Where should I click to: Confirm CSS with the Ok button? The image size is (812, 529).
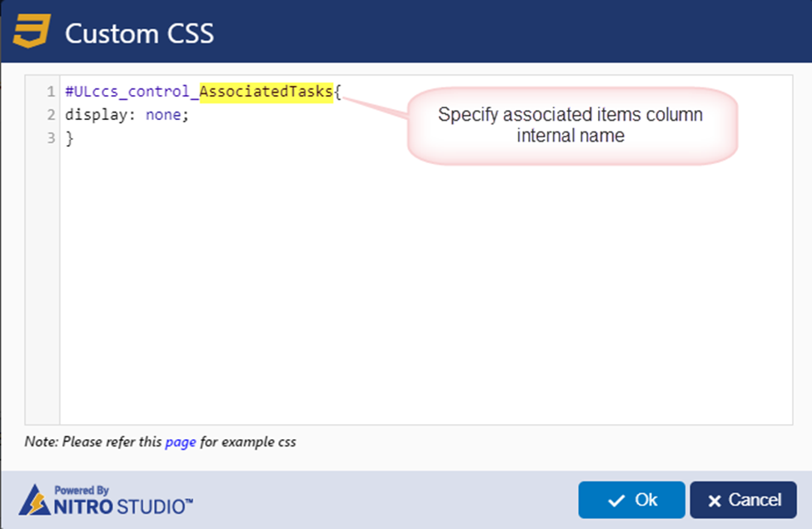[632, 500]
